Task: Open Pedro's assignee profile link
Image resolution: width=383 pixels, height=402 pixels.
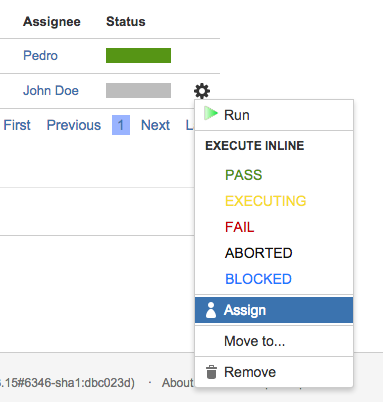Action: 40,55
